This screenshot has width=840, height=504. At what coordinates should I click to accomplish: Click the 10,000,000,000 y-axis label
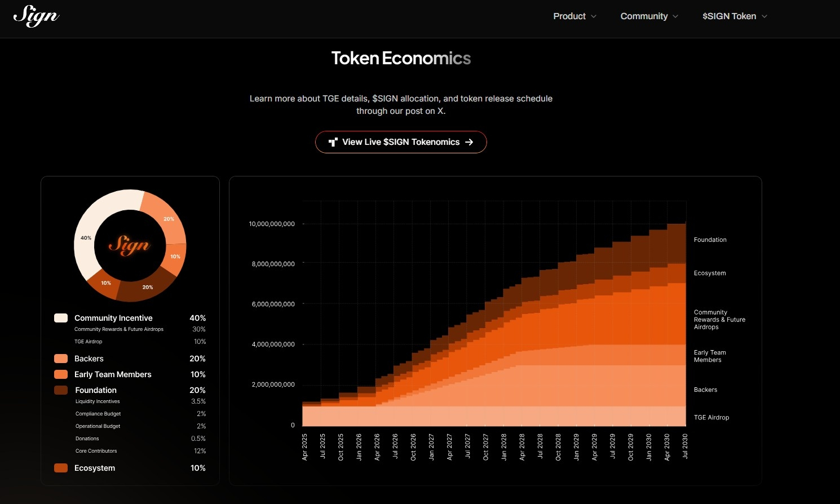[x=272, y=224]
